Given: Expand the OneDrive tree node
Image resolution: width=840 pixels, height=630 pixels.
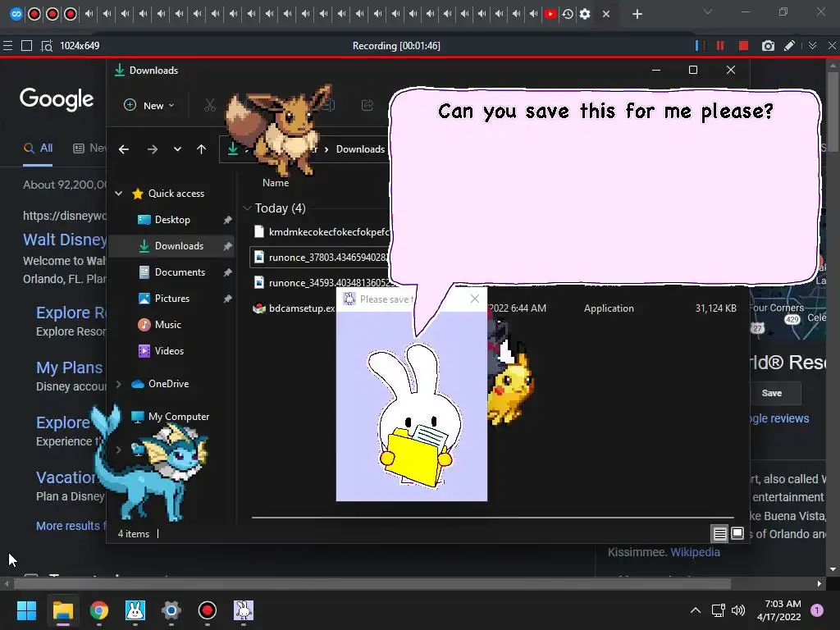Looking at the screenshot, I should tap(119, 384).
